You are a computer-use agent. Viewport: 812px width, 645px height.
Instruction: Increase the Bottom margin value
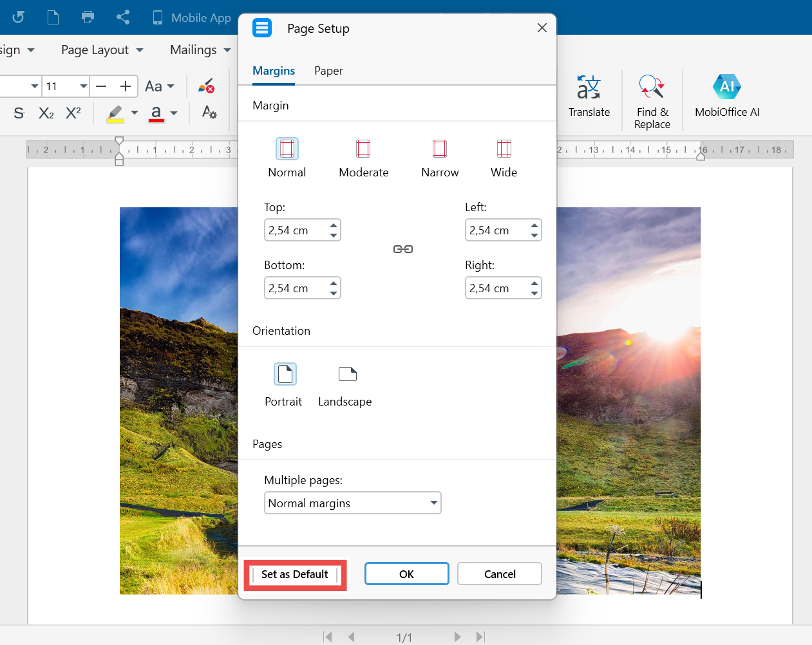[334, 283]
